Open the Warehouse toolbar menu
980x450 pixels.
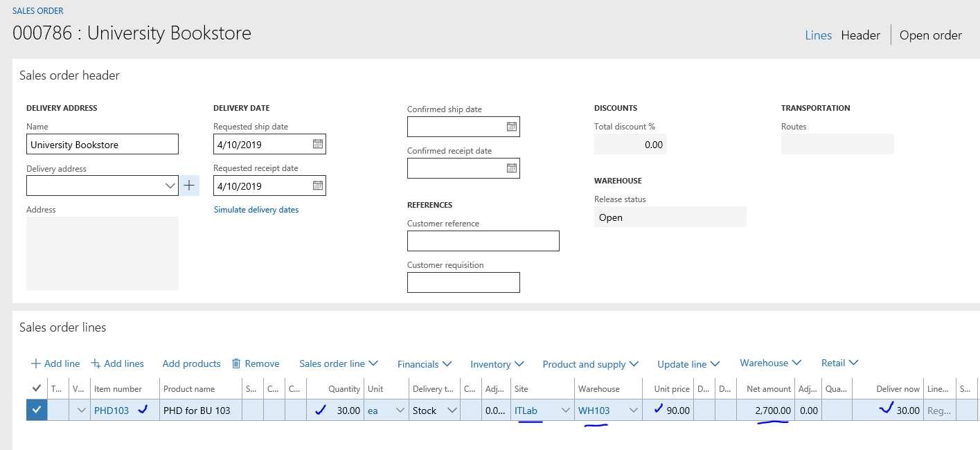click(x=771, y=363)
